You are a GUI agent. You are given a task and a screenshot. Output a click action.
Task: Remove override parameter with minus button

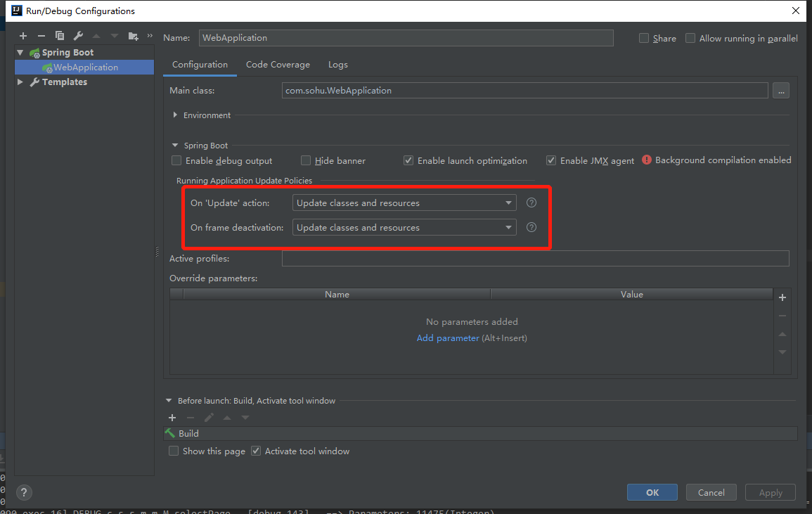(782, 316)
